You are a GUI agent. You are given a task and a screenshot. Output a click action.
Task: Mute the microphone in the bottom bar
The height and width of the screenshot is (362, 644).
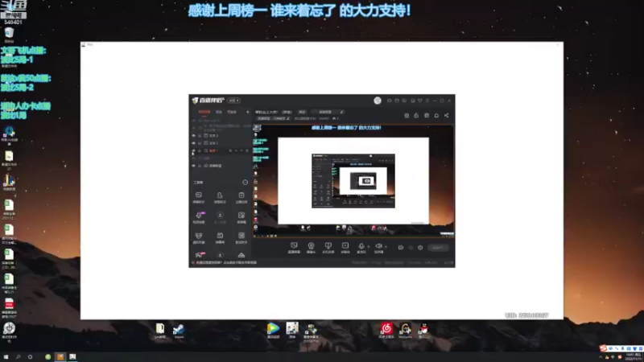point(361,248)
